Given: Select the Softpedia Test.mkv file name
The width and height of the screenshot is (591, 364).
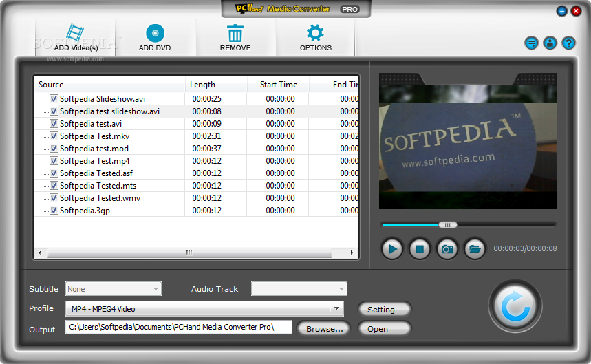Looking at the screenshot, I should point(95,136).
